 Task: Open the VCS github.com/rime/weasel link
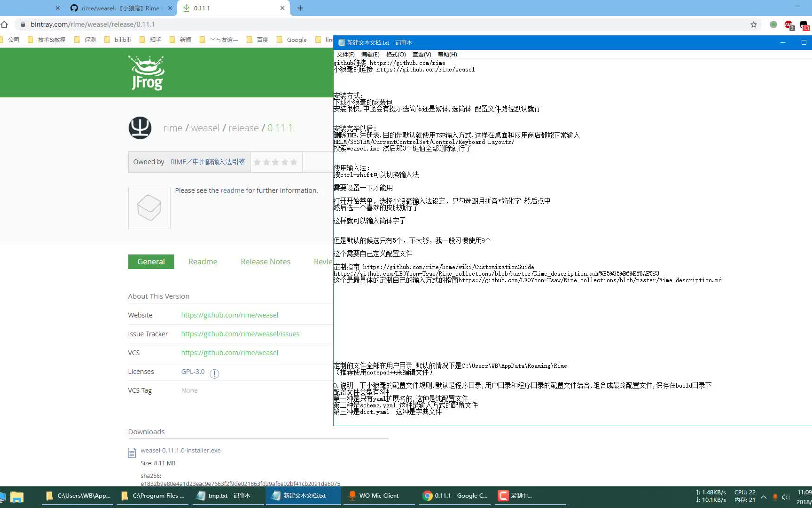[230, 353]
